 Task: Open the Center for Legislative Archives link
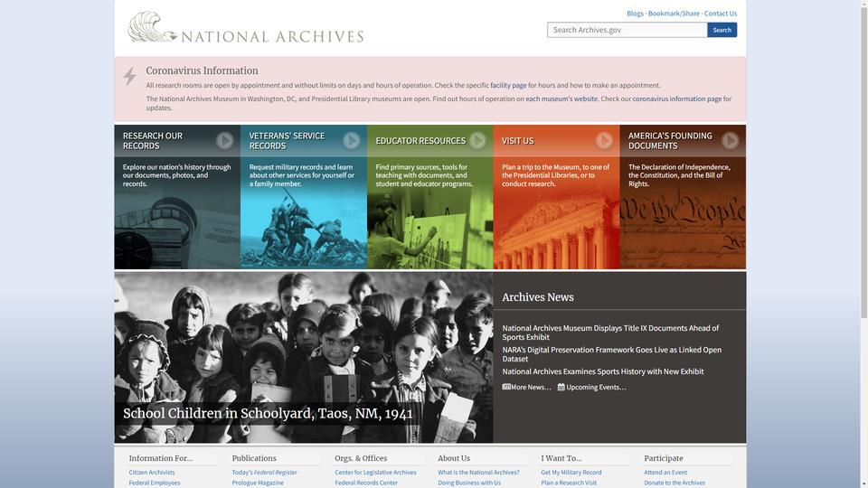coord(375,472)
